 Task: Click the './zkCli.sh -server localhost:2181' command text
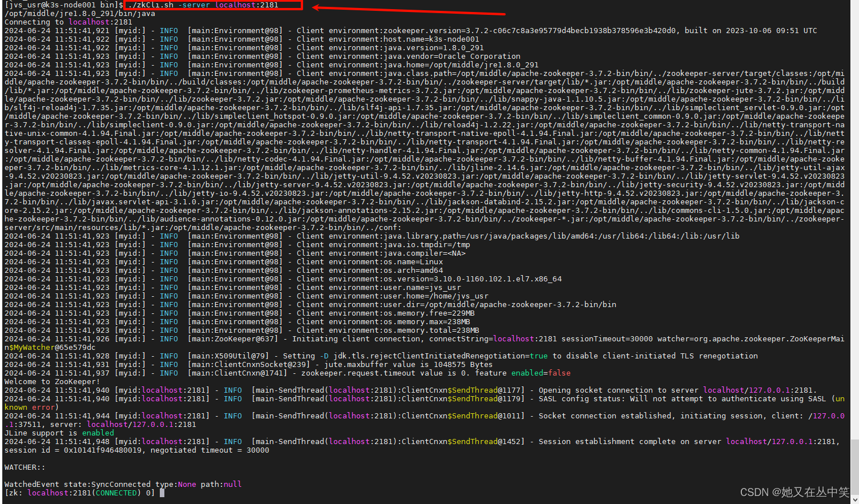pos(203,5)
